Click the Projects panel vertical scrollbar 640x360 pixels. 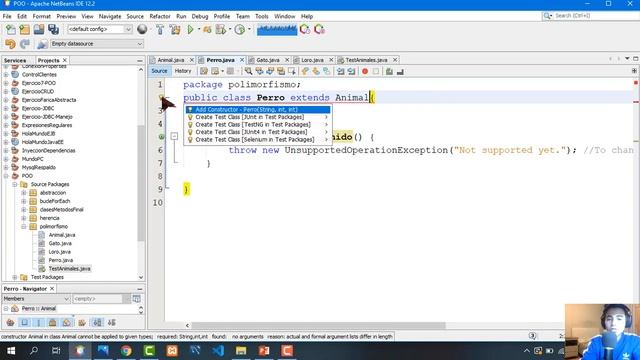coord(141,183)
